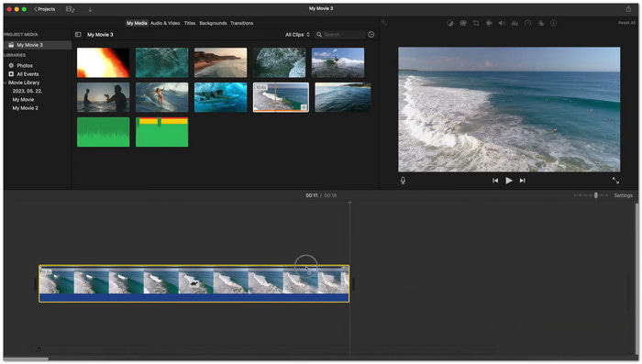Open the Transitions tab
Image resolution: width=642 pixels, height=364 pixels.
[x=241, y=23]
